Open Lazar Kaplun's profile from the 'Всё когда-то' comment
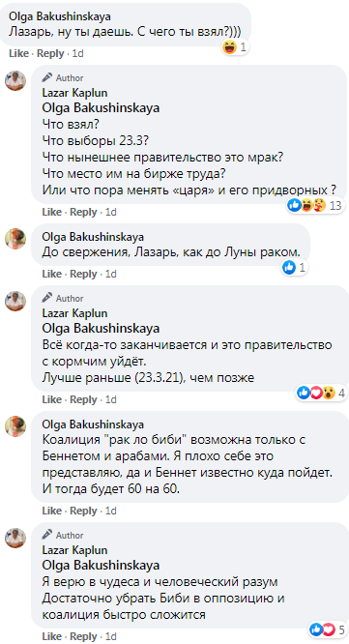The height and width of the screenshot is (644, 349). (74, 313)
